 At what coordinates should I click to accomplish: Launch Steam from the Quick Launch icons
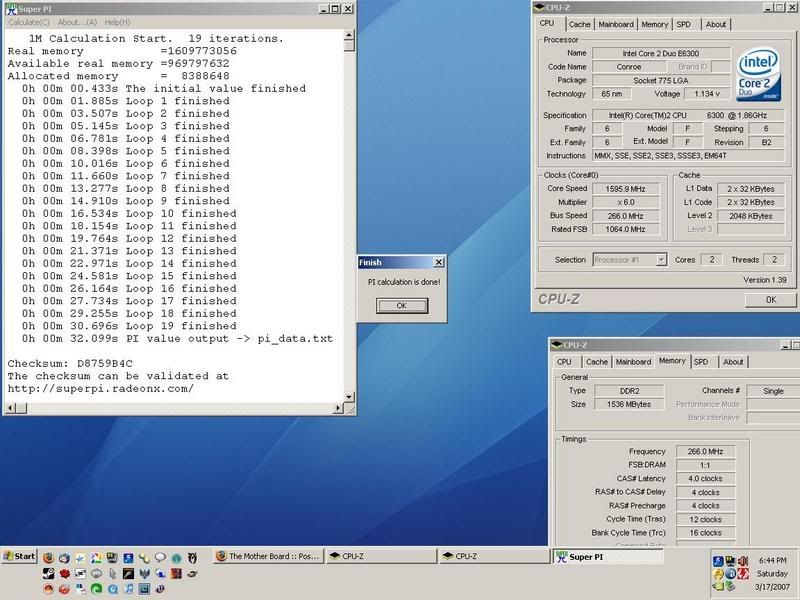tap(48, 573)
